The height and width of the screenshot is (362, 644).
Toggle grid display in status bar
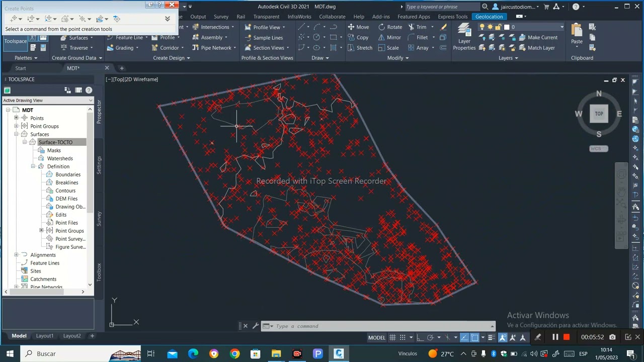392,337
